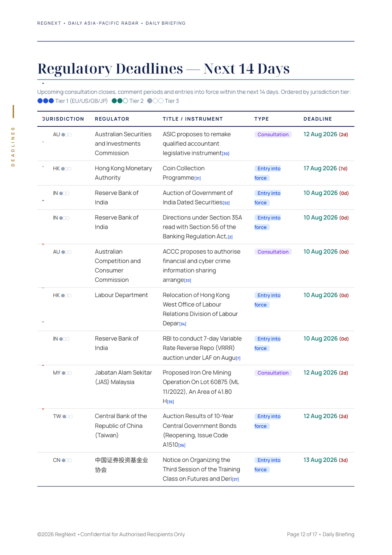This screenshot has width=392, height=555.
Task: Click '10 Aug 2026 (0d)' in ACCC row
Action: click(326, 251)
